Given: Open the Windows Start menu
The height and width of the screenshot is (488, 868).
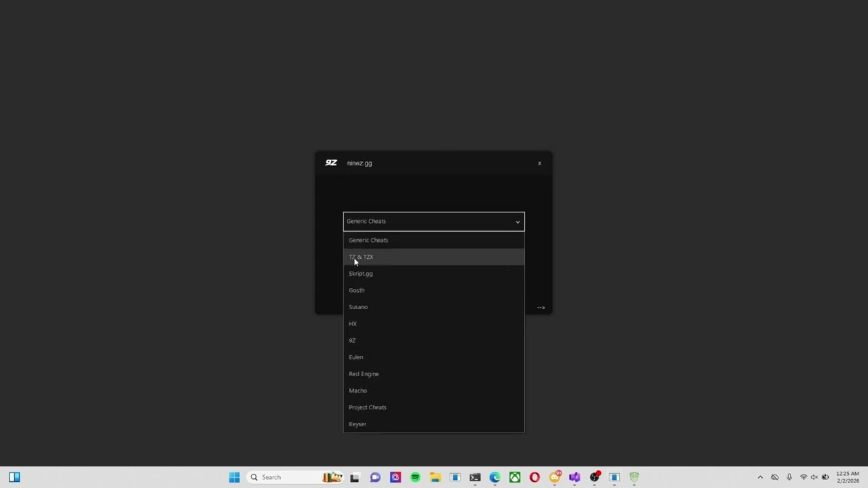Looking at the screenshot, I should pos(234,477).
